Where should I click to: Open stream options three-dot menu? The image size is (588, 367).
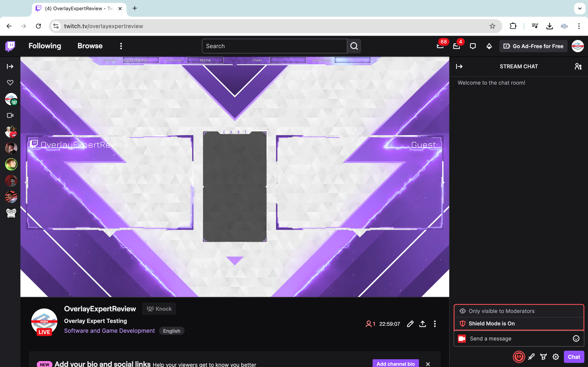pyautogui.click(x=435, y=324)
